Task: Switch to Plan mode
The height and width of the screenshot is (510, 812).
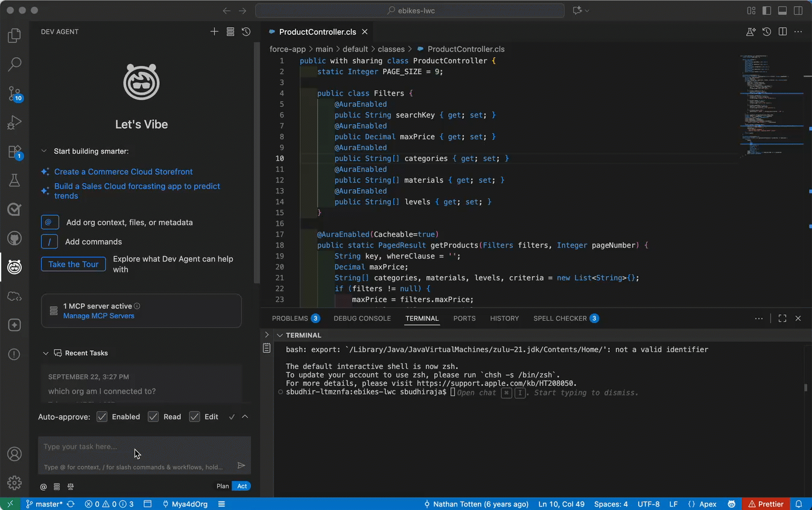Action: [x=223, y=486]
